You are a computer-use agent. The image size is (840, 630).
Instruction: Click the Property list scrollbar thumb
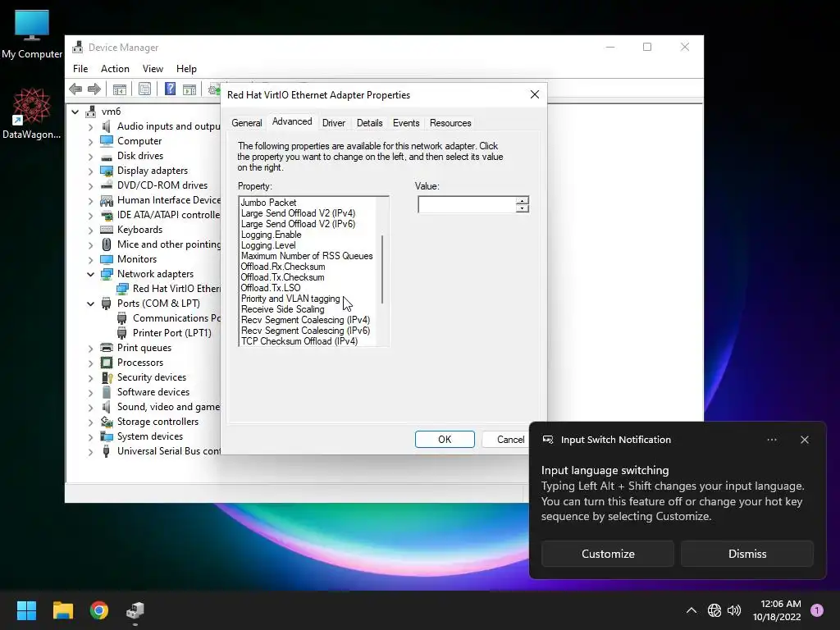point(382,269)
